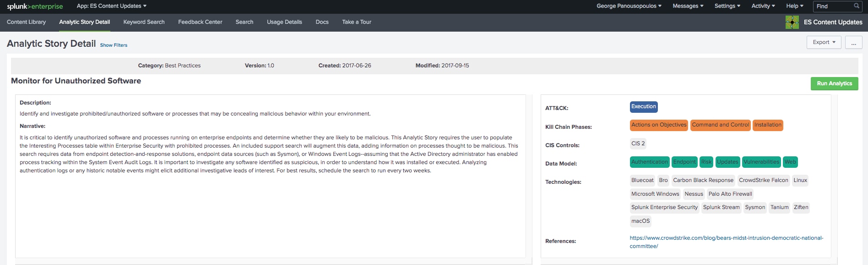Expand the Settings menu
This screenshot has width=868, height=265.
727,6
